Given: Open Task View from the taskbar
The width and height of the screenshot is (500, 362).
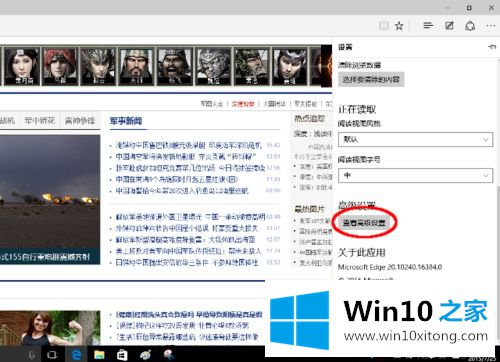Looking at the screenshot, I should [52, 355].
